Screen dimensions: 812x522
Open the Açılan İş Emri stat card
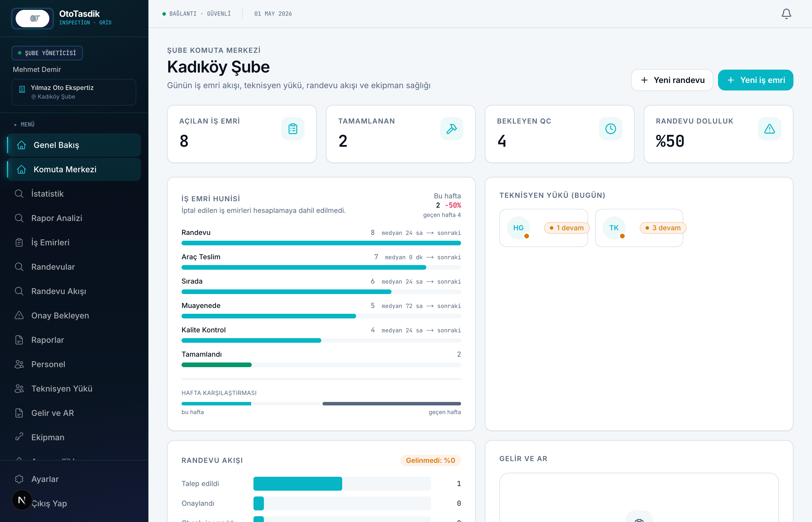click(242, 134)
